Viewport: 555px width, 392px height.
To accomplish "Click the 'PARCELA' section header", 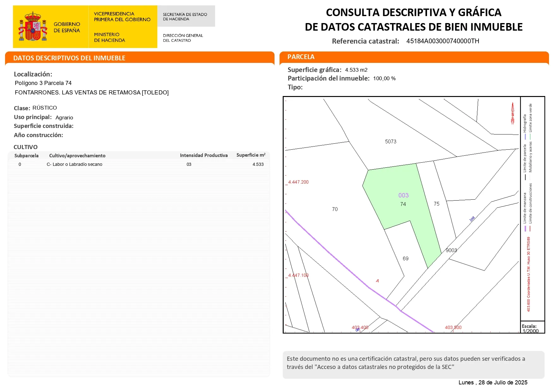I will tap(301, 57).
